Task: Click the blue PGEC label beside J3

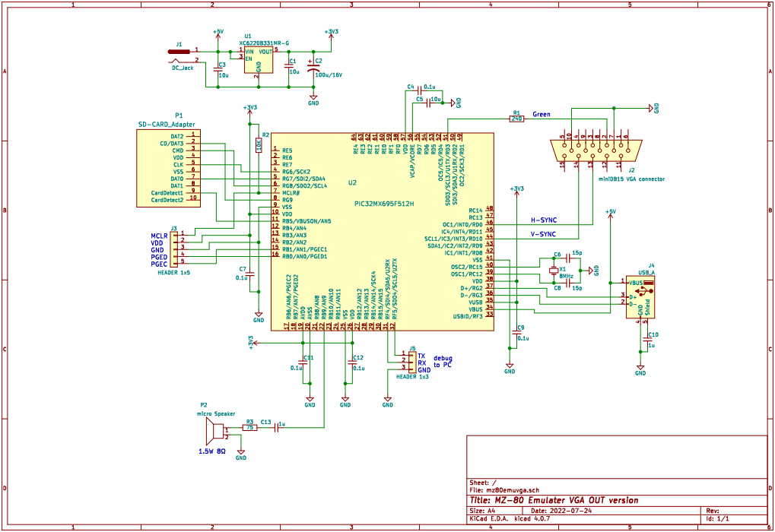Action: click(x=159, y=264)
